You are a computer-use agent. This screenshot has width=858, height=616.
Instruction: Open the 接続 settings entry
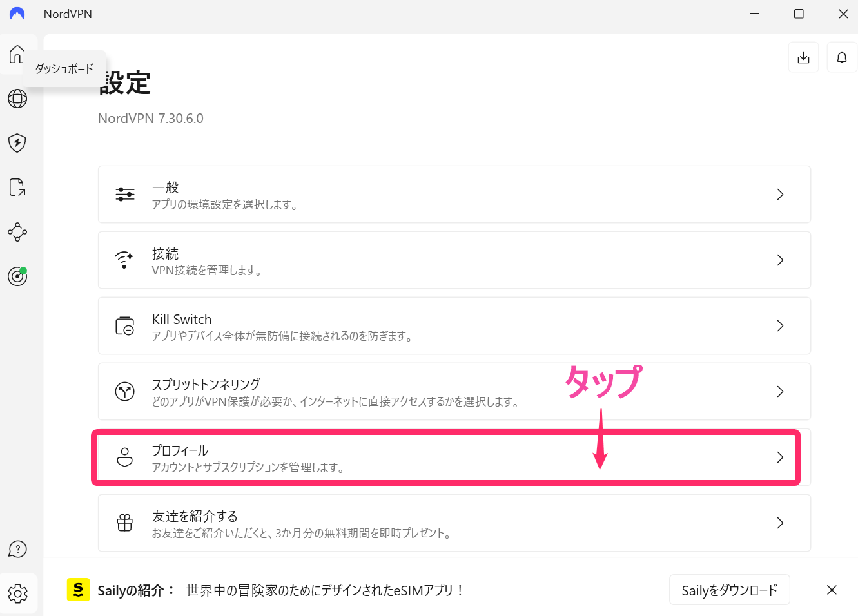coord(454,260)
